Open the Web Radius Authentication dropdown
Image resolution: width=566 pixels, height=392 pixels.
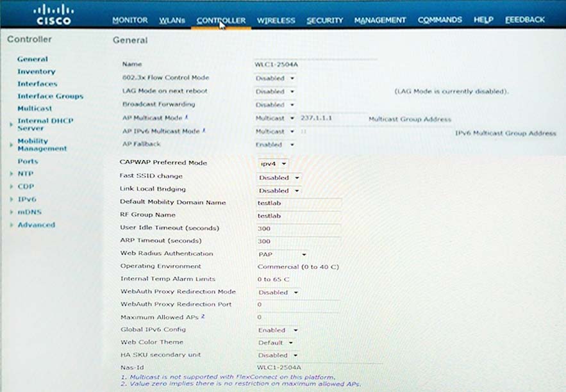coord(282,254)
